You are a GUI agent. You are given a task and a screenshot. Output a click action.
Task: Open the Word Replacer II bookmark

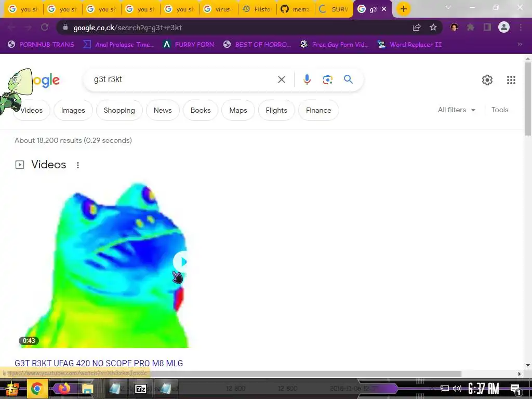[x=410, y=45]
